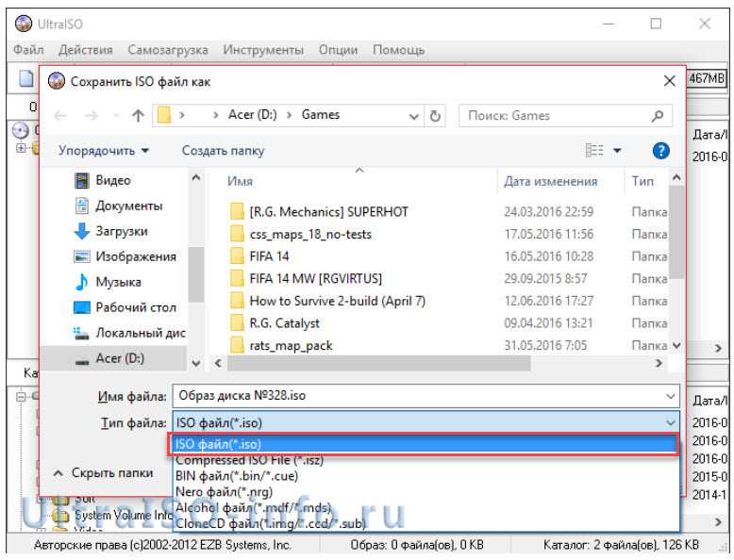Choose ISO файл(*.iso) from list

point(425,444)
